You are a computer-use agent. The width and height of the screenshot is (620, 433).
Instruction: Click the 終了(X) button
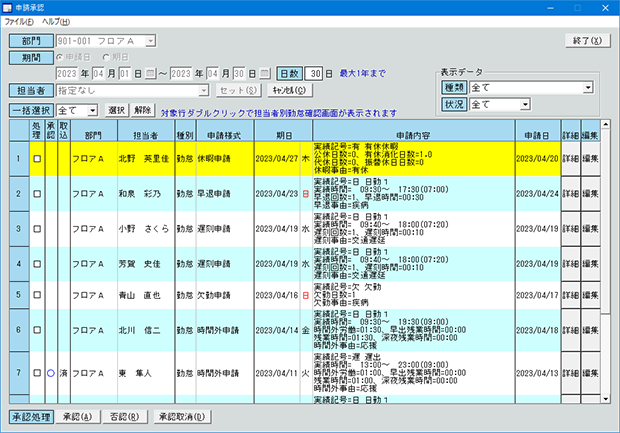587,40
